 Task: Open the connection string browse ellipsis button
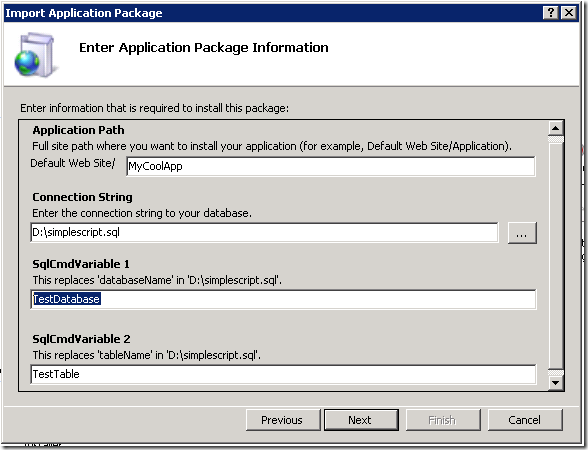(522, 233)
